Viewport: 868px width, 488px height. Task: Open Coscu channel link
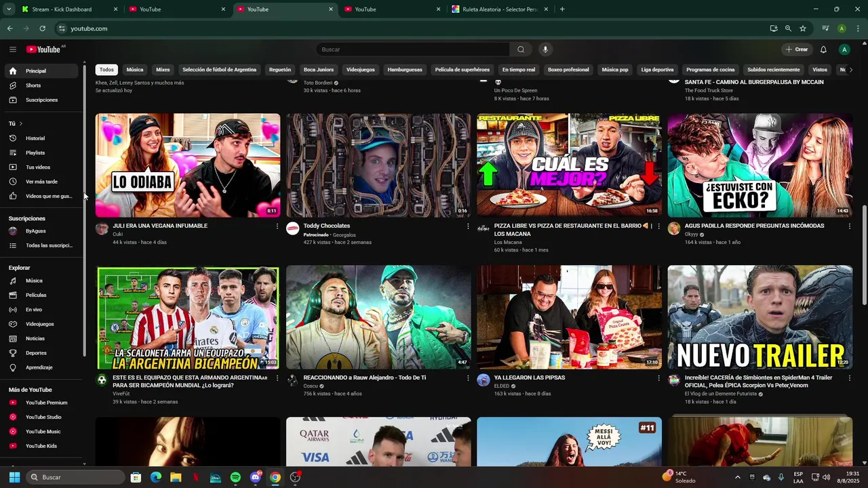[x=311, y=386]
